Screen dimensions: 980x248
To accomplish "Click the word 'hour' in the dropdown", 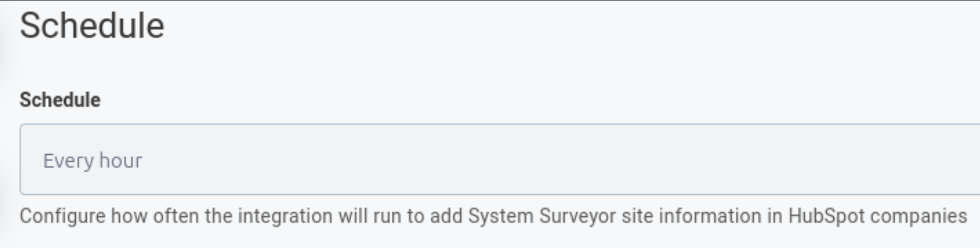I will point(120,161).
